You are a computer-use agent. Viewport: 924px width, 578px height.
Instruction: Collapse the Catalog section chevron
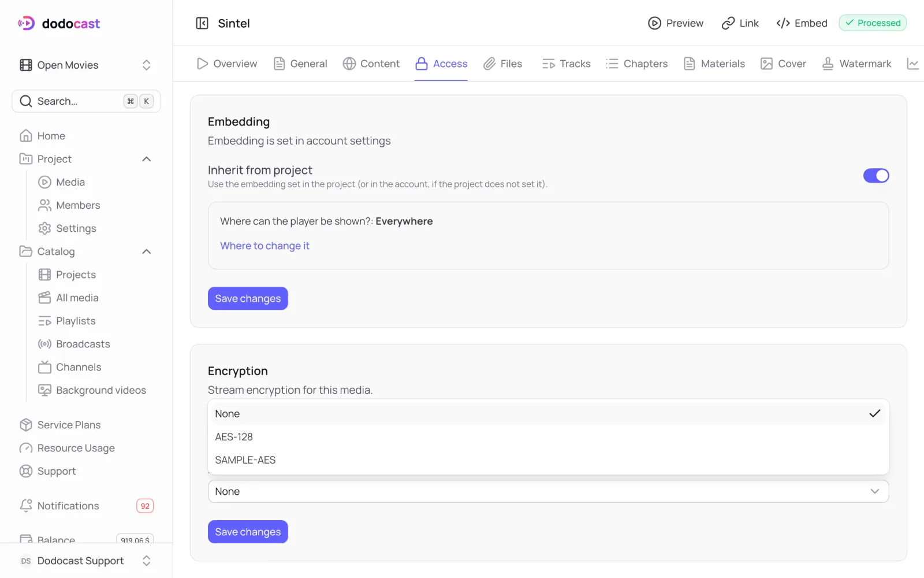(147, 251)
